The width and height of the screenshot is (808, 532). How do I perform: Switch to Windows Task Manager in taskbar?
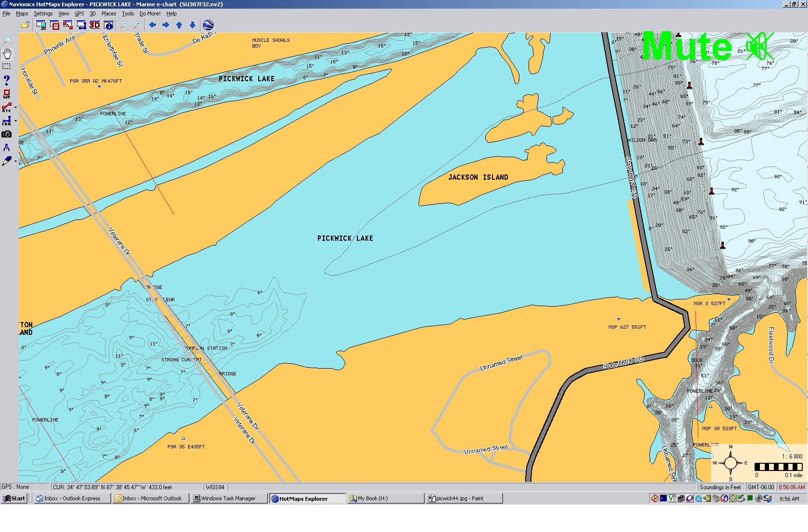coord(228,498)
